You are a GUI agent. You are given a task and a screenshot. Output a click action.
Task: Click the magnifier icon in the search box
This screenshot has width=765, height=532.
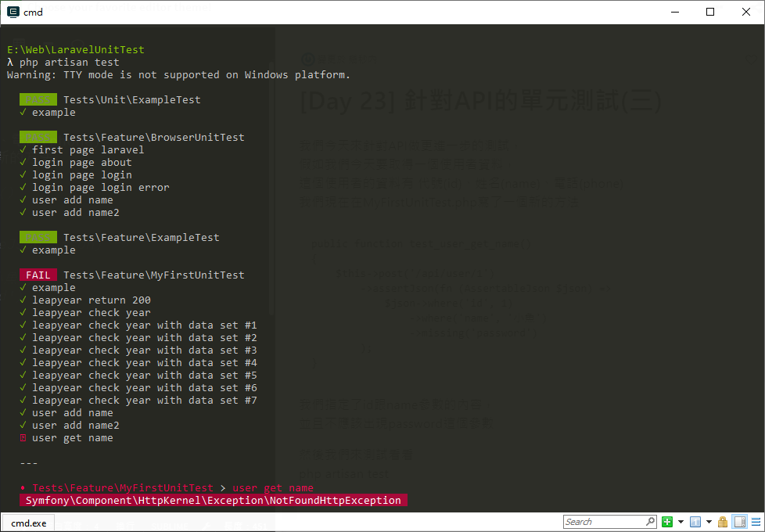point(650,521)
